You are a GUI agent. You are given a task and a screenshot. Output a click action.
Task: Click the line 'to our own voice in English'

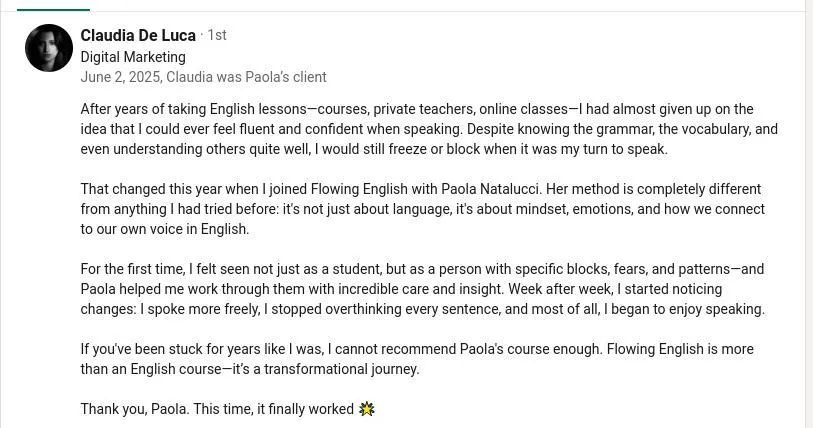tap(164, 229)
